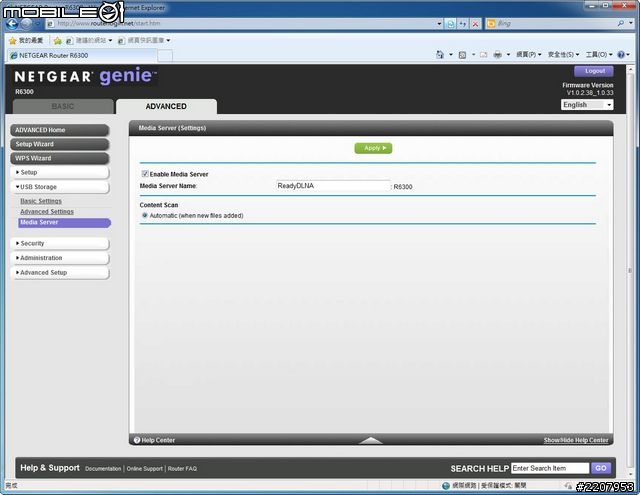This screenshot has height=495, width=640.
Task: Click the Media Server Name input field
Action: (333, 186)
